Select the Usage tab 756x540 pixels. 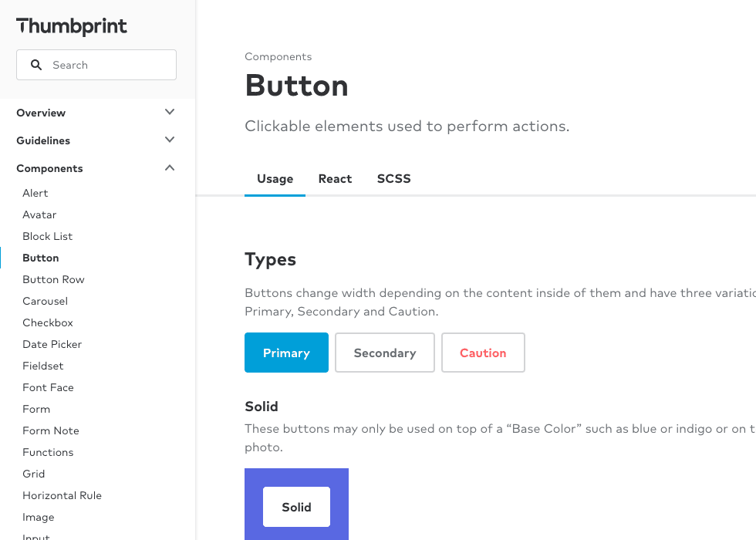(275, 178)
